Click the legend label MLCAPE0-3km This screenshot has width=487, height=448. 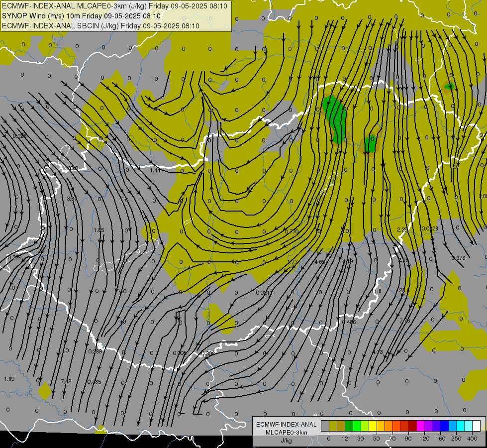[x=286, y=433]
